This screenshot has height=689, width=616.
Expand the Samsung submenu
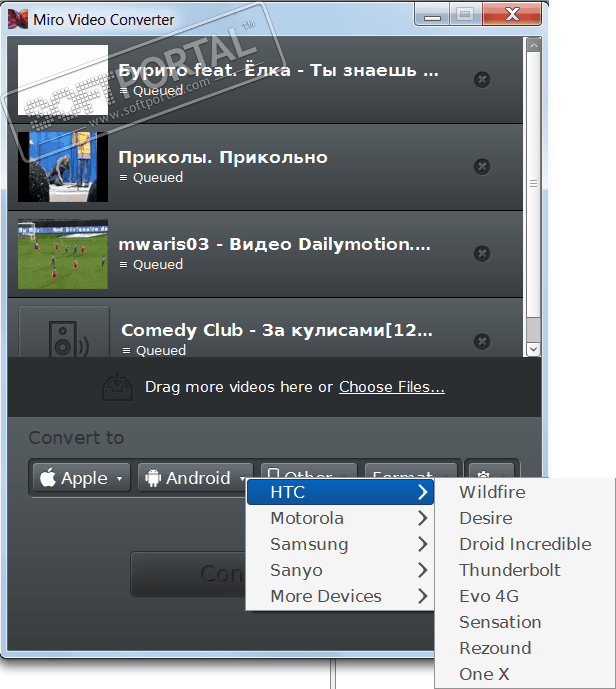[x=340, y=544]
